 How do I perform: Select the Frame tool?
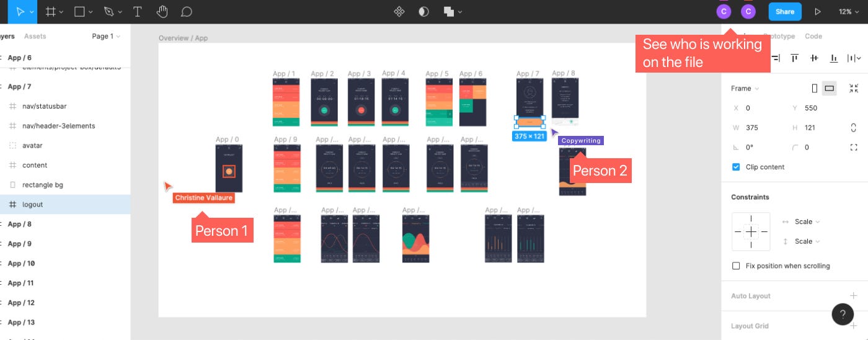(x=51, y=11)
